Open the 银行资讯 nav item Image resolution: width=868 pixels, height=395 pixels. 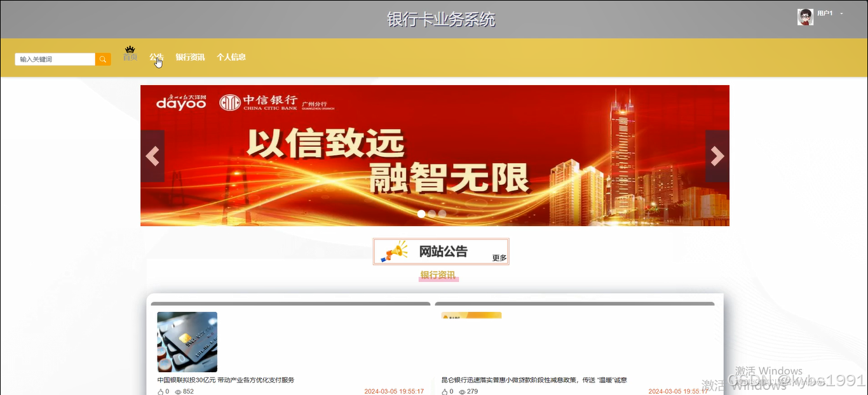(x=190, y=57)
